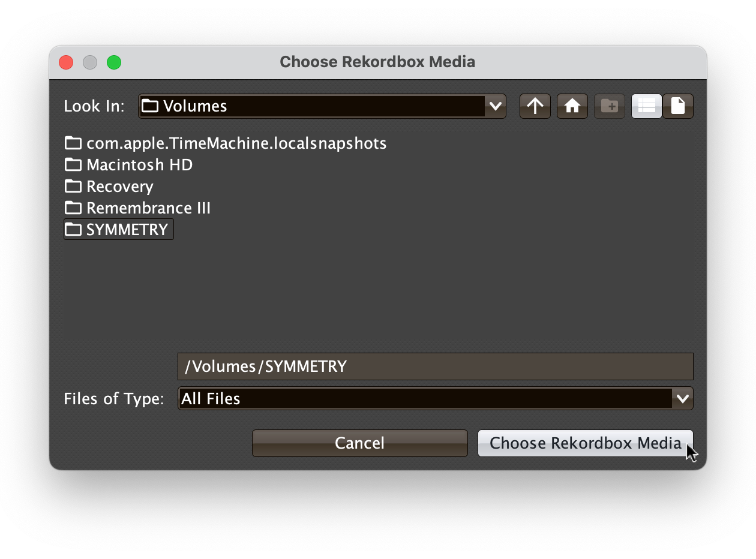This screenshot has width=756, height=559.
Task: Select the Remembrance III folder
Action: [138, 208]
